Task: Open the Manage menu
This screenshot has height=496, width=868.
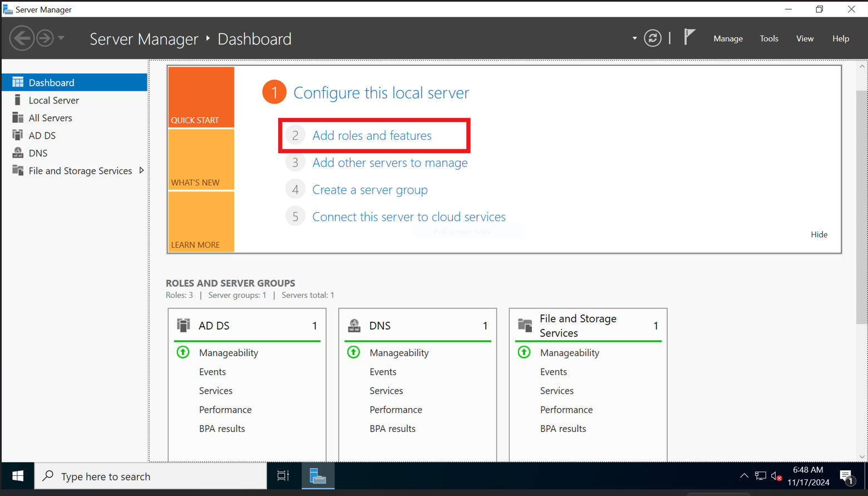Action: tap(728, 38)
